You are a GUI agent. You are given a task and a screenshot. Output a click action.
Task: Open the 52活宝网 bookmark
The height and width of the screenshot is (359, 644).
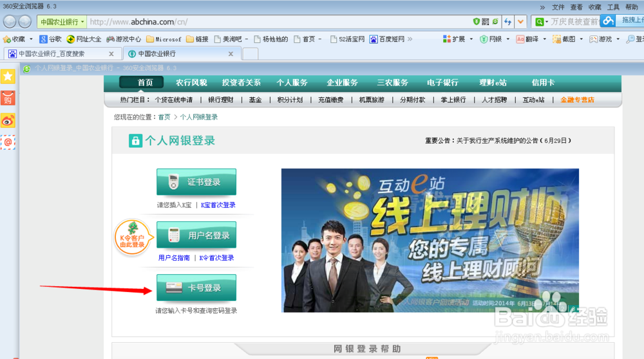click(x=348, y=39)
